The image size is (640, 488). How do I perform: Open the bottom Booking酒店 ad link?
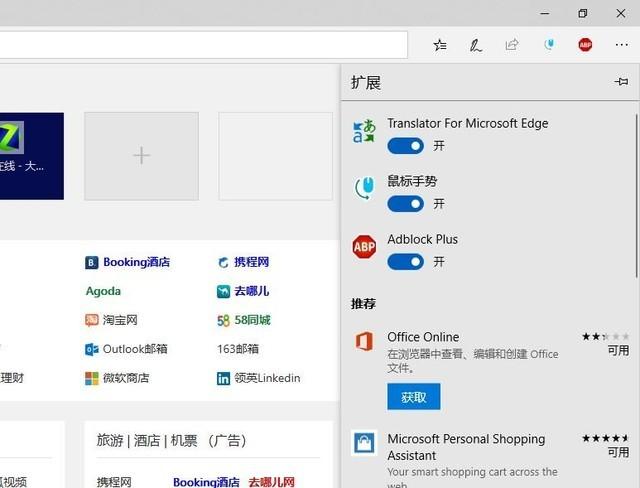click(x=206, y=482)
